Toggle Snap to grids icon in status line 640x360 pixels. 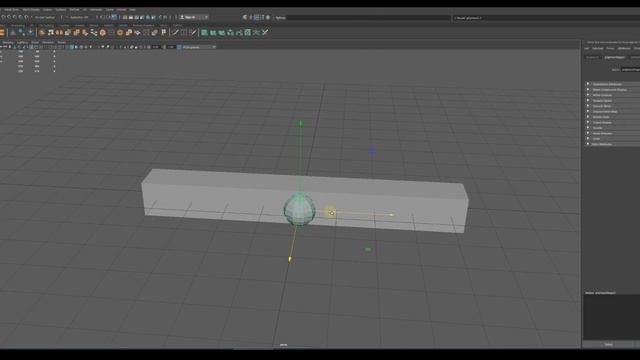coord(3,18)
